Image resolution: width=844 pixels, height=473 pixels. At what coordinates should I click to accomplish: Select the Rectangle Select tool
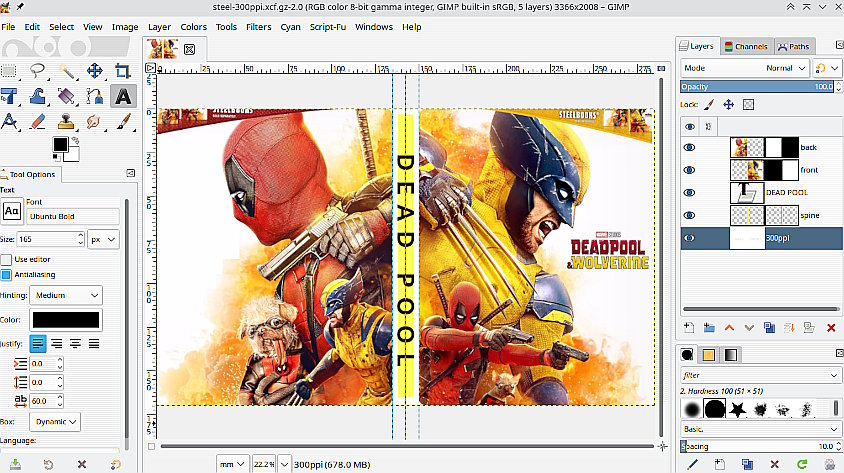point(9,71)
